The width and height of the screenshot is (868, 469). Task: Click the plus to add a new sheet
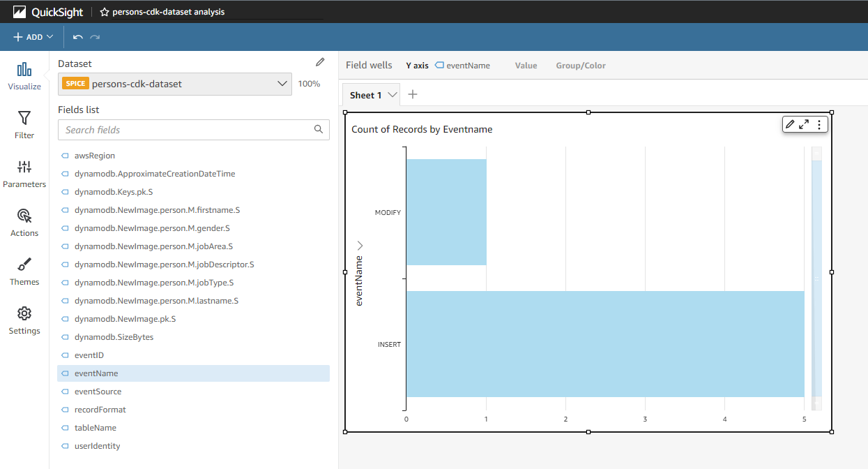(x=412, y=94)
